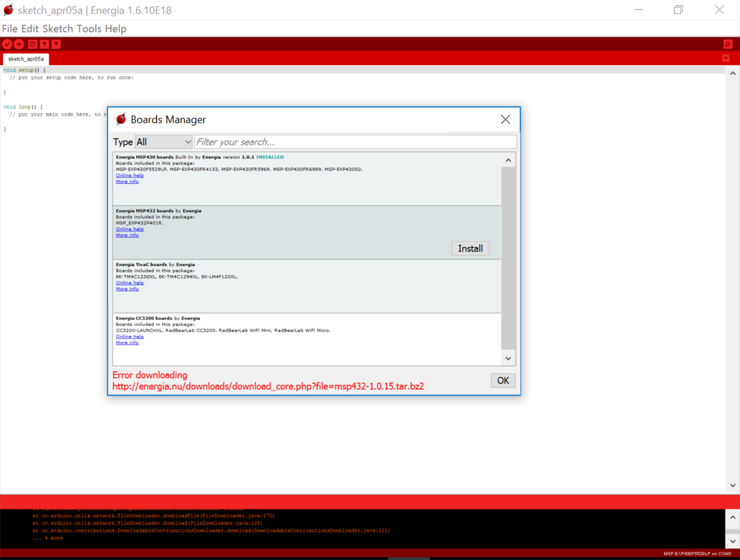Image resolution: width=740 pixels, height=560 pixels.
Task: Click the Verify checkmark toolbar icon
Action: click(7, 44)
